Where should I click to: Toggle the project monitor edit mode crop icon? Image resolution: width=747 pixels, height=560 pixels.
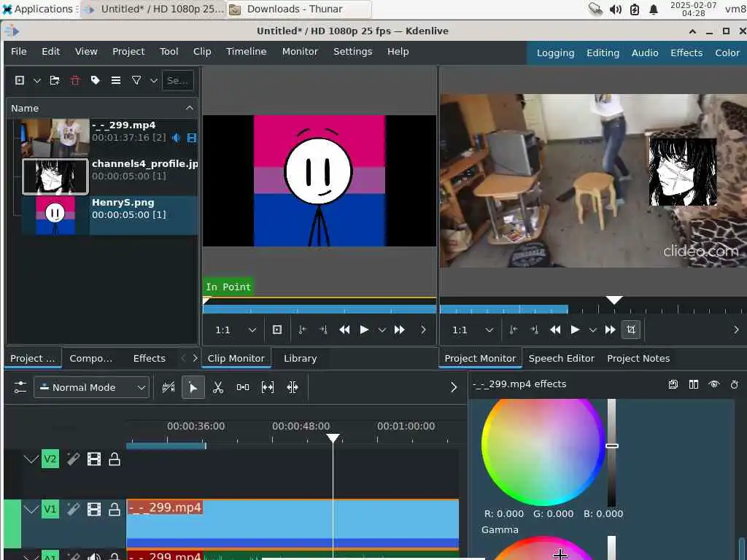631,330
